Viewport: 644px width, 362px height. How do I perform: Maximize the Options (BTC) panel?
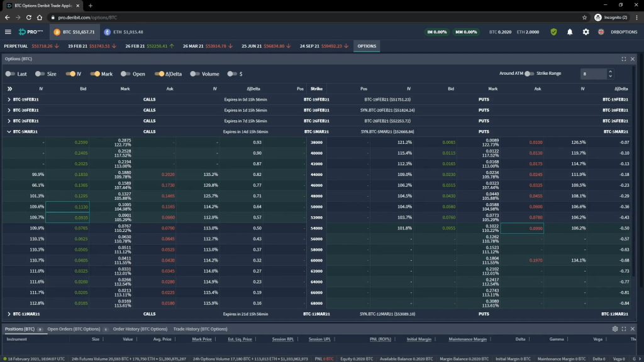[624, 58]
